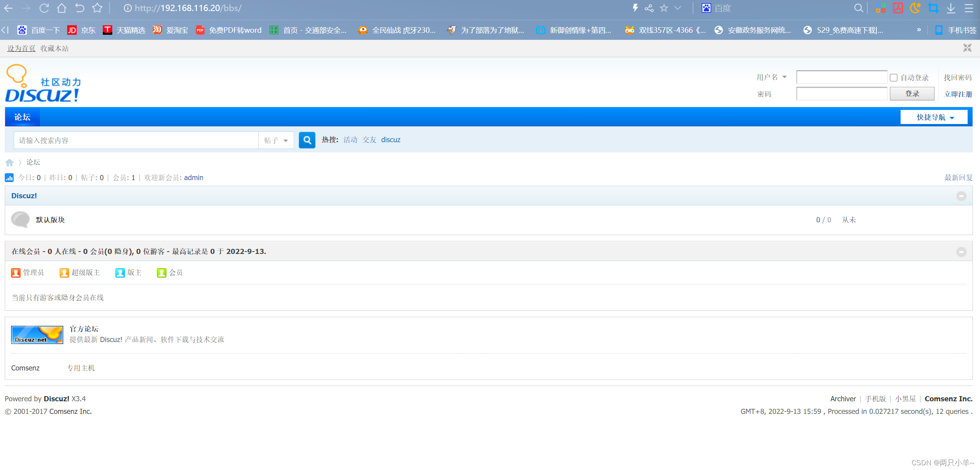Click the browser home icon
Screen dimensions: 980x470
click(x=62, y=8)
